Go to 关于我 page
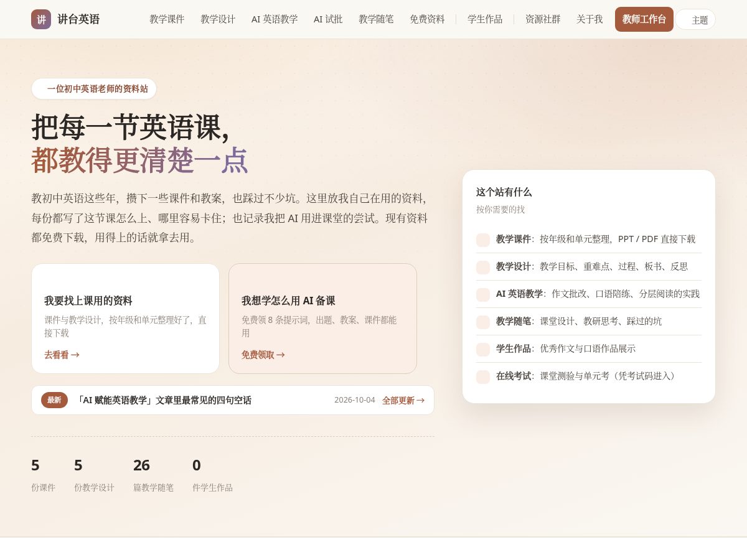The width and height of the screenshot is (747, 560). coord(590,19)
